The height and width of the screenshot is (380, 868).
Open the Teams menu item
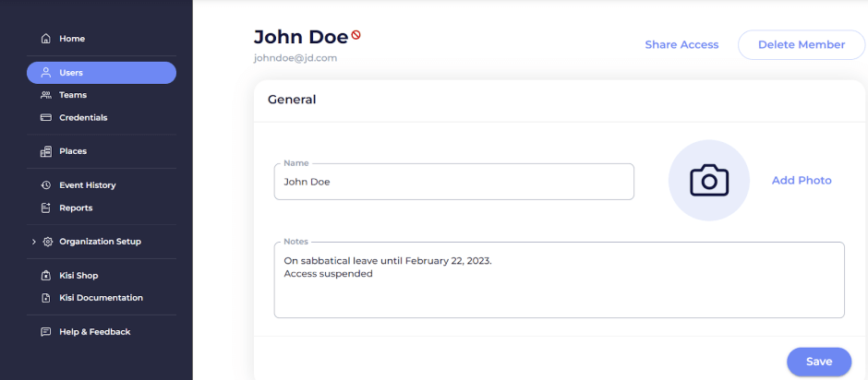(x=102, y=95)
